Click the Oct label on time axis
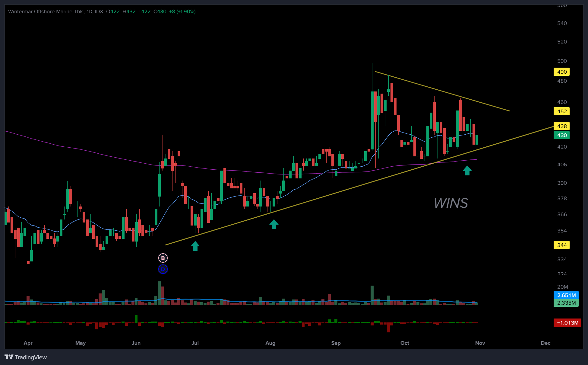This screenshot has width=588, height=365. [x=405, y=343]
